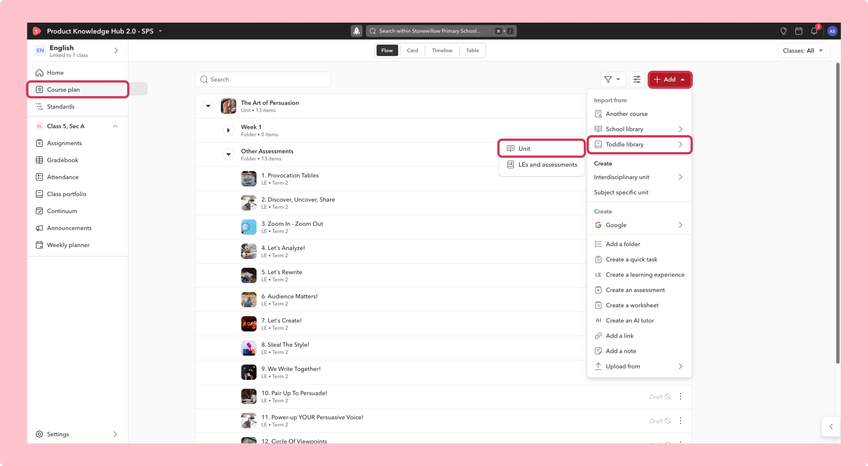Click the Toddle logo icon in the header
This screenshot has height=466, width=868.
37,31
